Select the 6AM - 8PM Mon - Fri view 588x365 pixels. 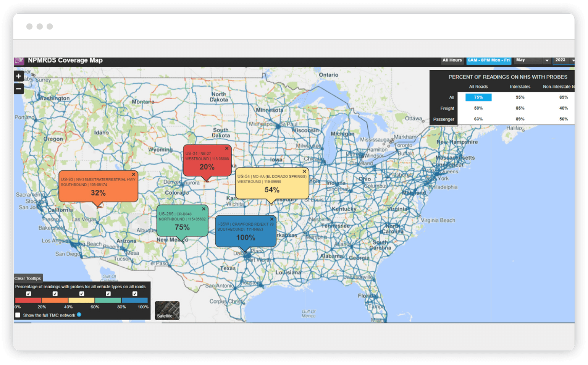click(489, 60)
